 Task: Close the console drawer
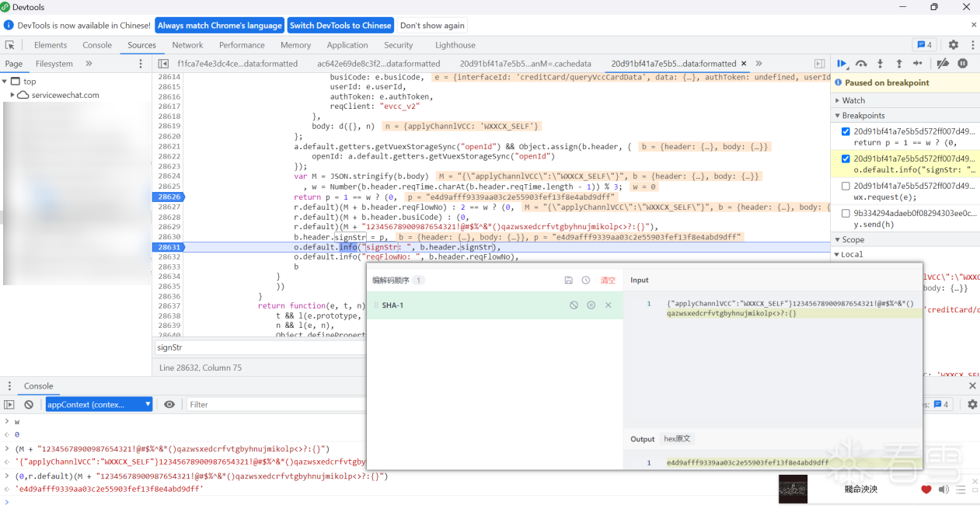[x=972, y=385]
